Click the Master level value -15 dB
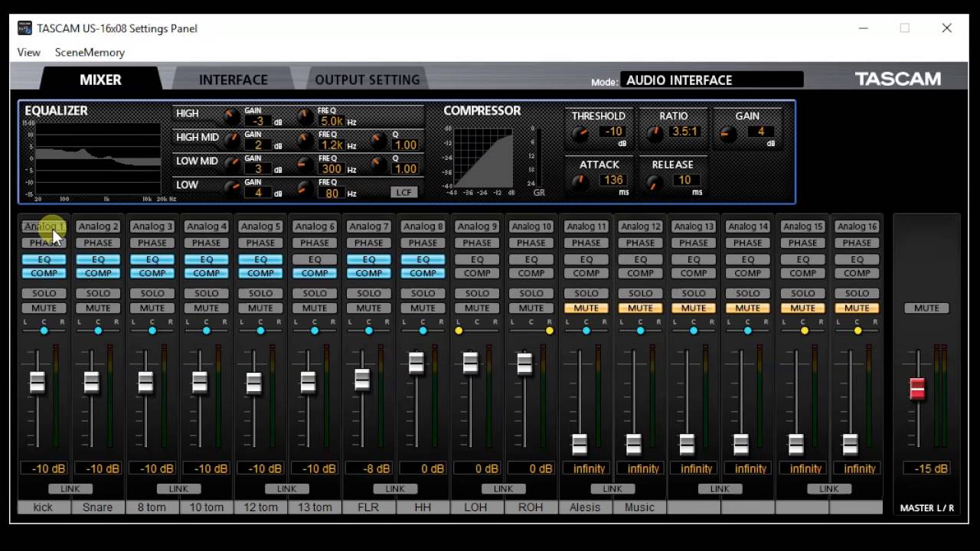 tap(926, 468)
